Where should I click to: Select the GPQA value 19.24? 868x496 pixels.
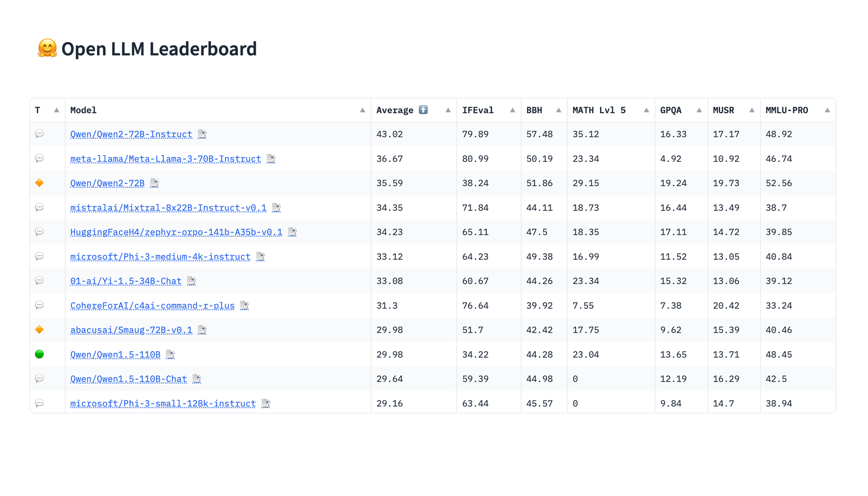point(673,183)
